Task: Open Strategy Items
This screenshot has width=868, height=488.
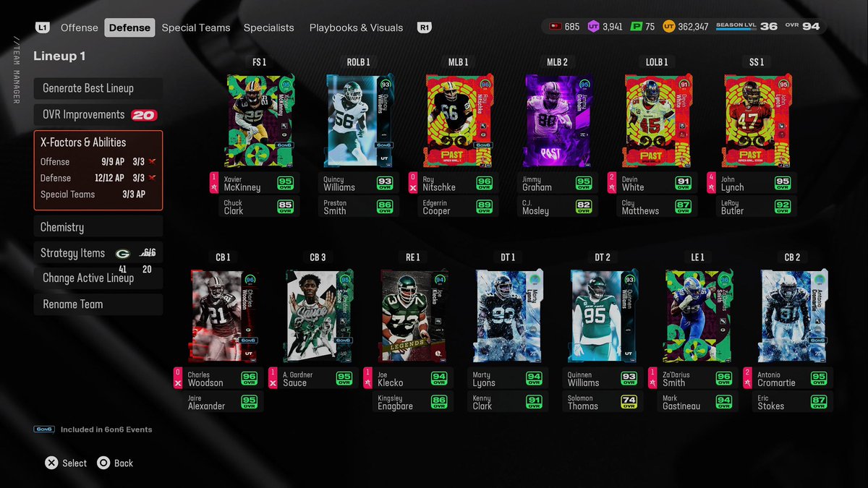Action: click(98, 253)
